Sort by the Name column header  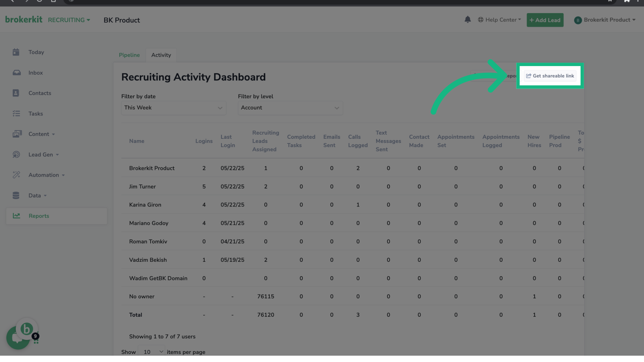coord(137,141)
